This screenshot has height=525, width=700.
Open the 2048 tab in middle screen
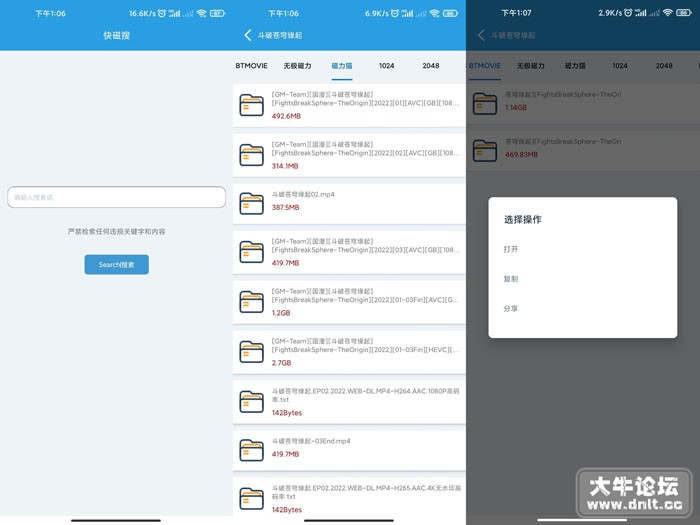pyautogui.click(x=431, y=66)
